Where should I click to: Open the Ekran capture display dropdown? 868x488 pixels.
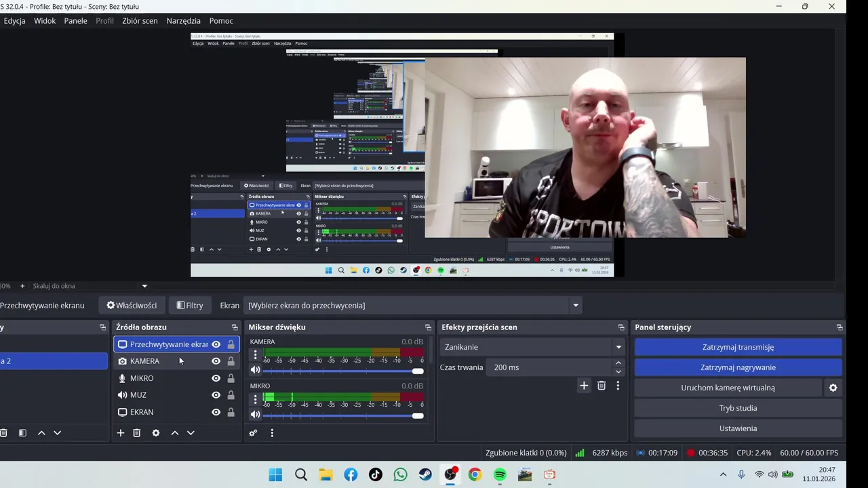point(414,306)
